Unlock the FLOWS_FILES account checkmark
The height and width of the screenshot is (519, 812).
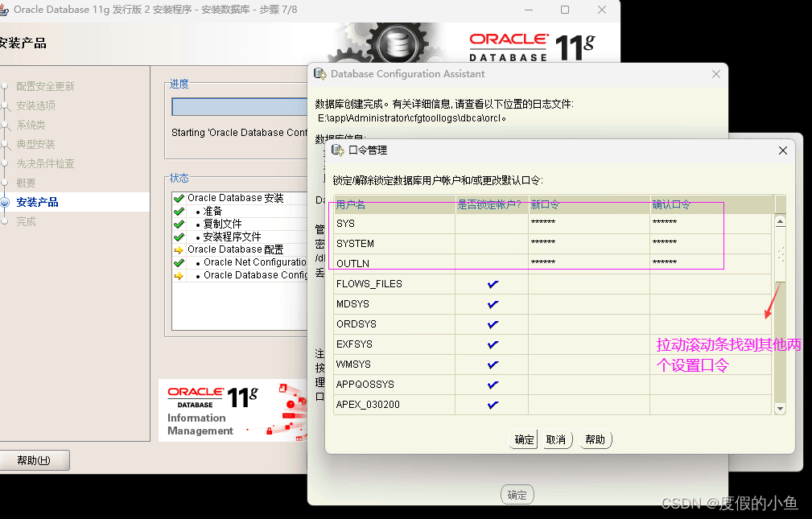click(493, 284)
